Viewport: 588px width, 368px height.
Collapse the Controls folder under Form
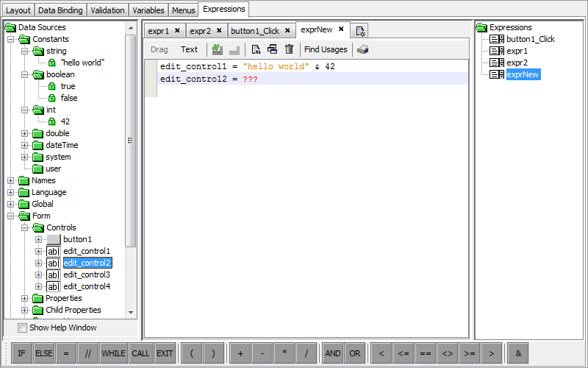click(25, 227)
